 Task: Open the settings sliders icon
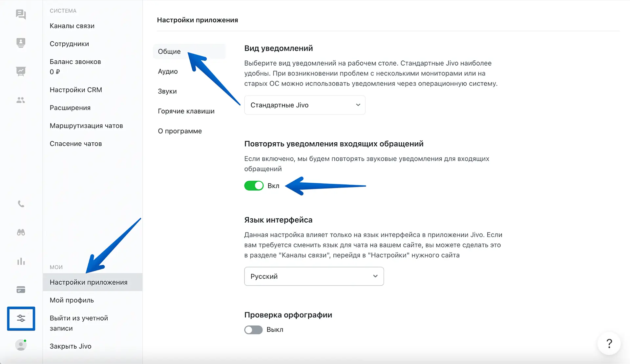[x=21, y=318]
